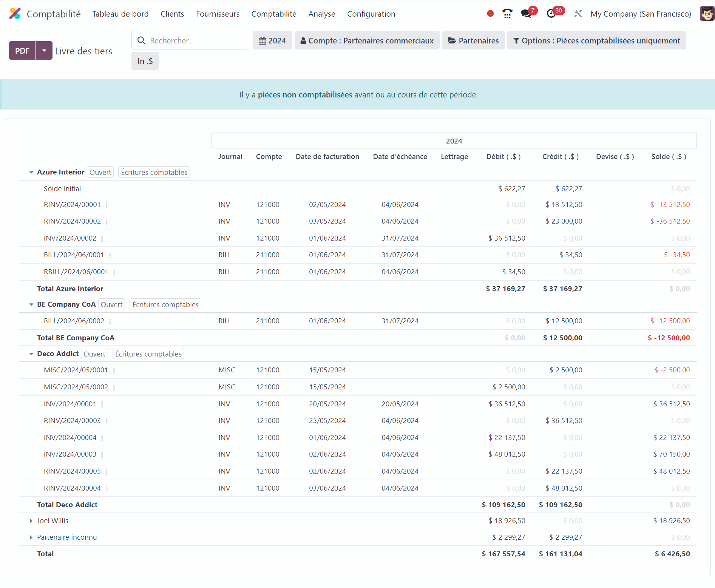715x588 pixels.
Task: Click the three-dot menu beside RINV/2024/00001
Action: pyautogui.click(x=107, y=205)
